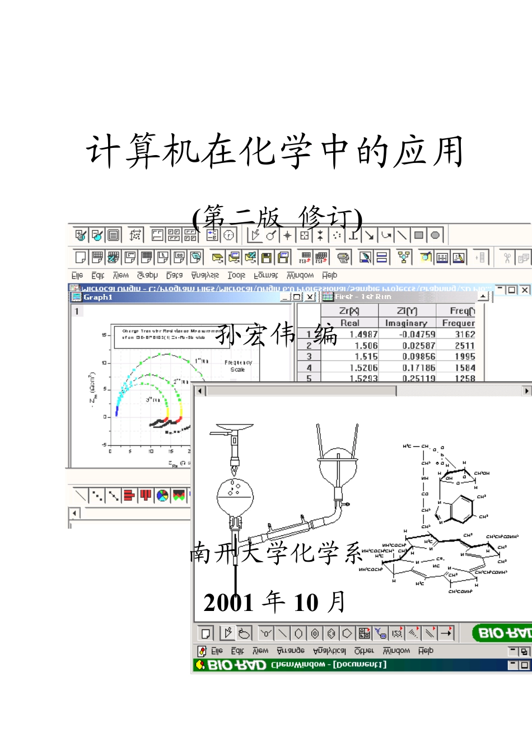Viewport: 532px width, 756px height.
Task: Click the Project Explorer tree icon in Origin
Action: coord(403,257)
